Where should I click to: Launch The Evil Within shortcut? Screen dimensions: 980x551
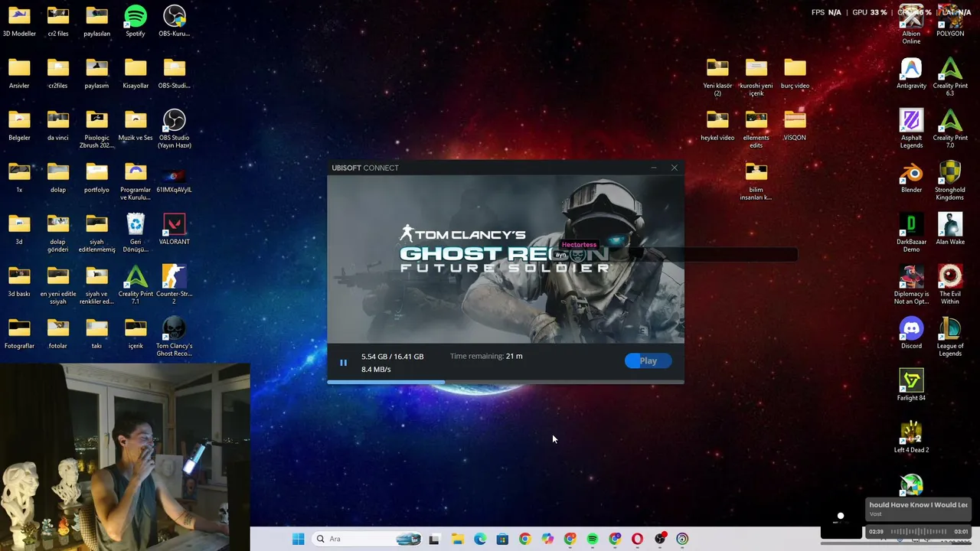950,285
